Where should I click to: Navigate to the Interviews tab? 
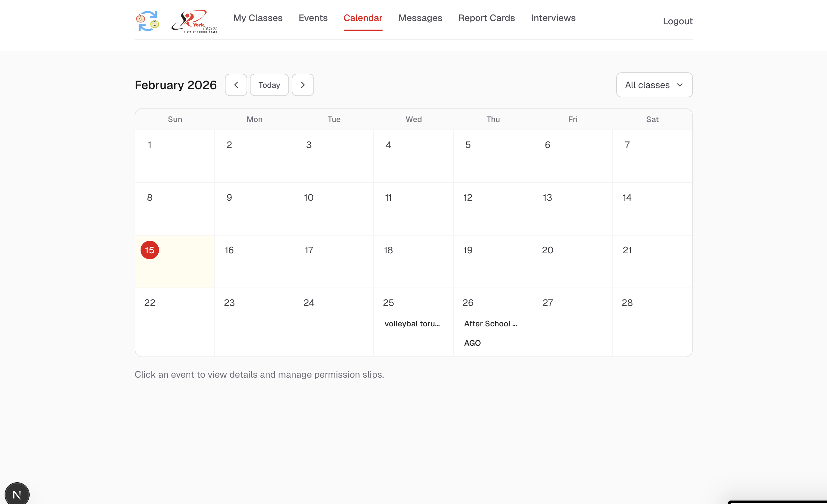click(x=553, y=18)
